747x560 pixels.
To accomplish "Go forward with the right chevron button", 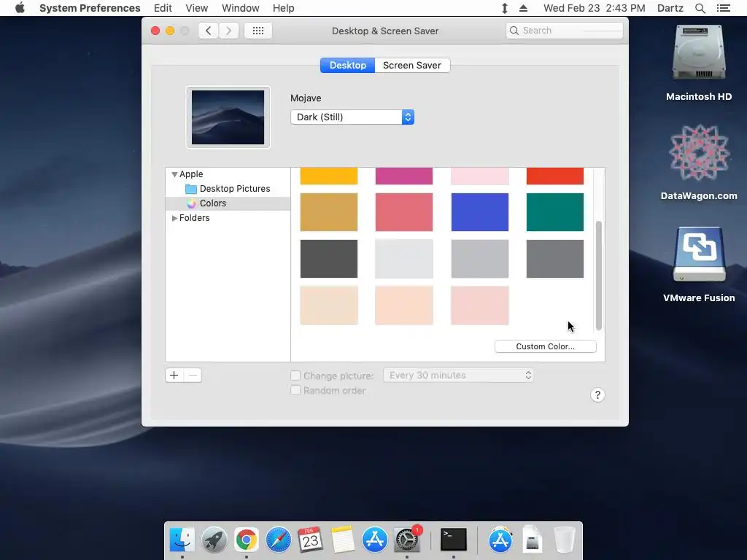I will [228, 31].
